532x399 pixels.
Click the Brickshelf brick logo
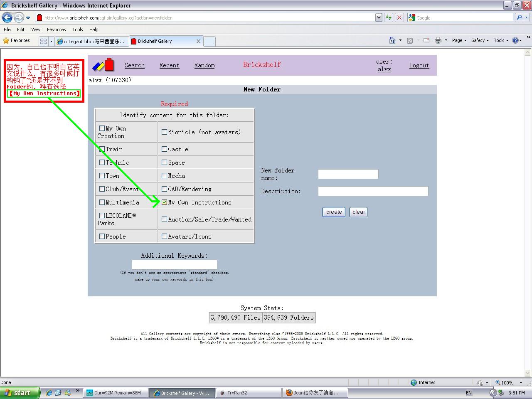point(103,65)
